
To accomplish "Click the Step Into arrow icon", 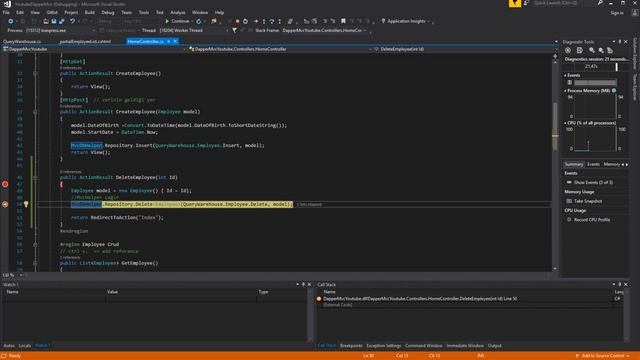I will [264, 21].
